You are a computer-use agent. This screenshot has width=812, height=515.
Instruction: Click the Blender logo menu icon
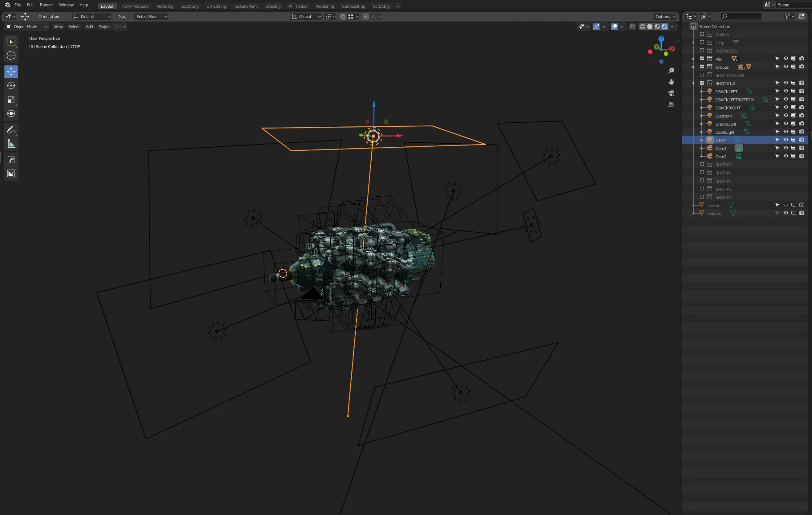(7, 5)
